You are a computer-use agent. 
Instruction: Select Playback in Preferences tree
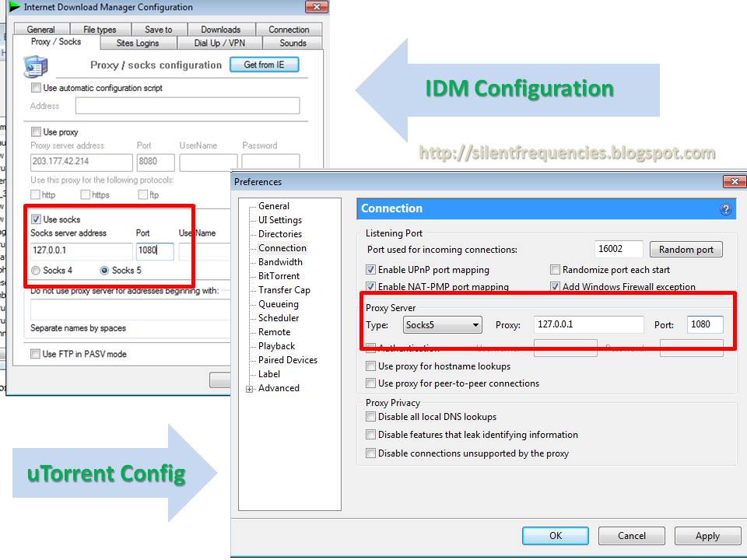coord(277,345)
